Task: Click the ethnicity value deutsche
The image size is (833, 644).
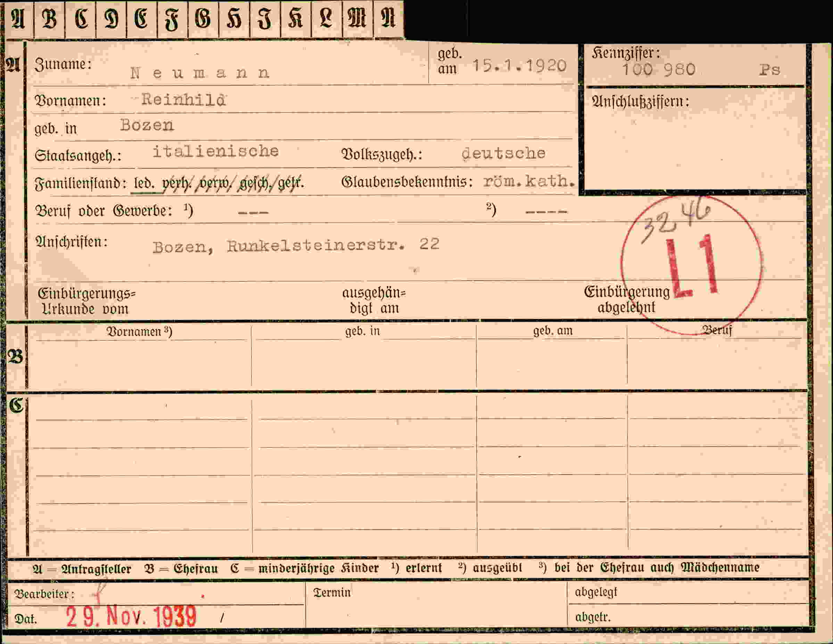Action: [x=503, y=153]
